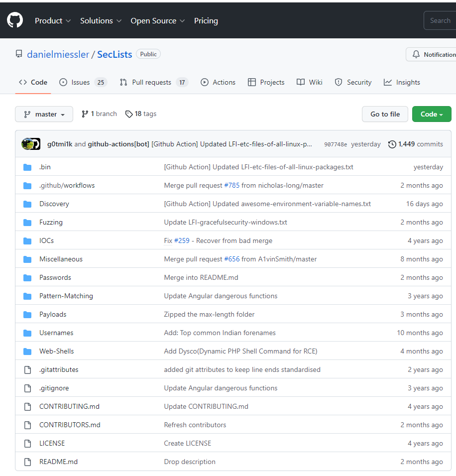
Task: Open commit hash 907748e
Action: click(x=336, y=144)
